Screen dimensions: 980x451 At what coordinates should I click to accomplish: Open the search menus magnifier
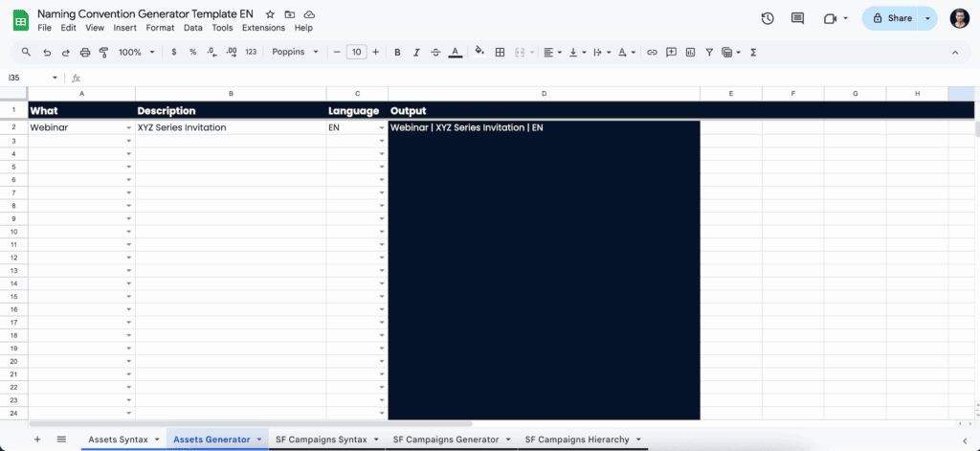(x=26, y=52)
